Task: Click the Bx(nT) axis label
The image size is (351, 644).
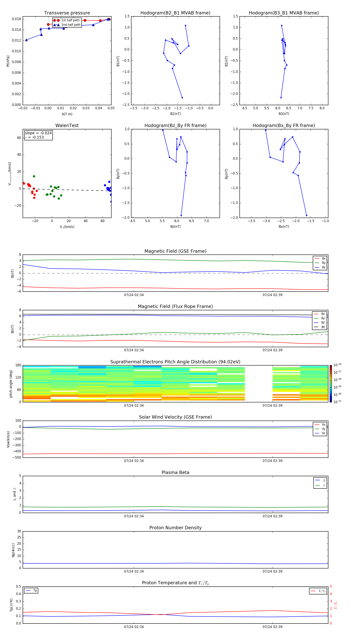Action: click(x=284, y=227)
